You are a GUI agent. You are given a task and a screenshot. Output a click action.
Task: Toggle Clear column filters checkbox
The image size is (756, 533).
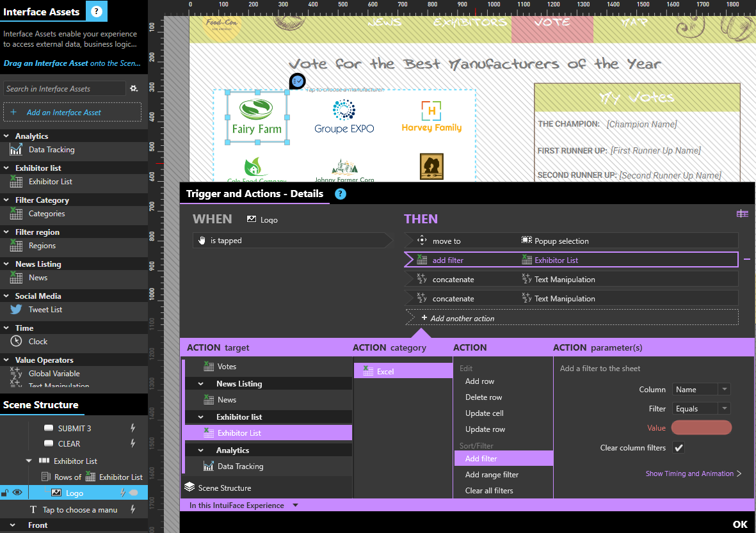click(679, 448)
